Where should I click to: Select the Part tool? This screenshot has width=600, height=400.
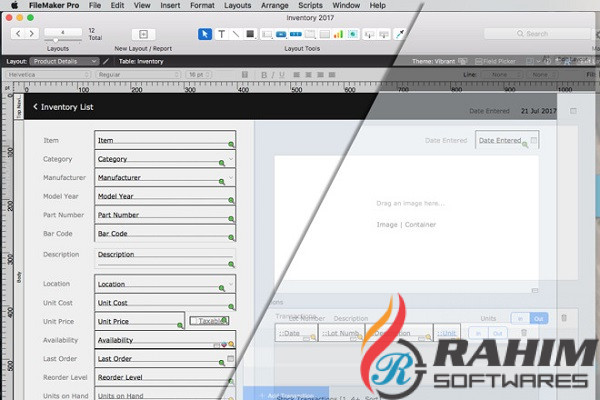click(383, 35)
